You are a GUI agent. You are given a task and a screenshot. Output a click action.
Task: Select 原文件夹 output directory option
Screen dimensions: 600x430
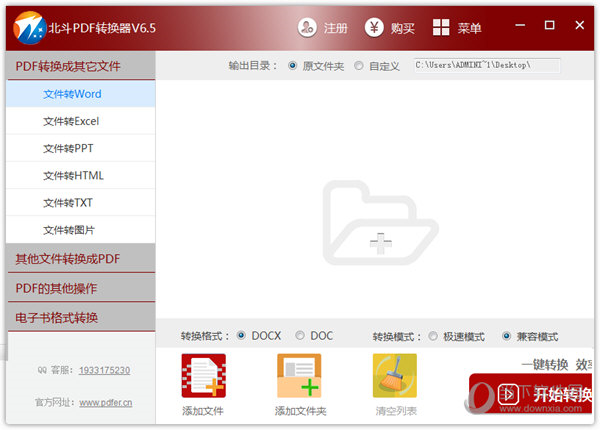(293, 66)
